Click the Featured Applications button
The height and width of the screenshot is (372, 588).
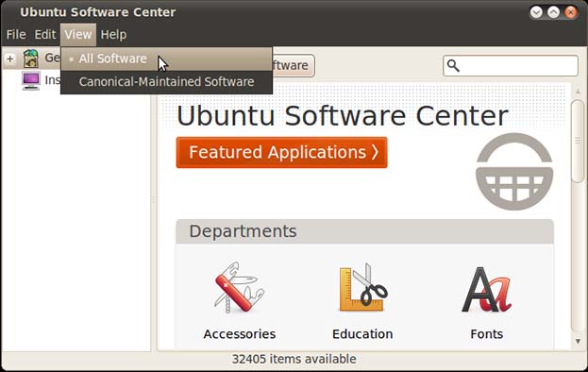281,152
